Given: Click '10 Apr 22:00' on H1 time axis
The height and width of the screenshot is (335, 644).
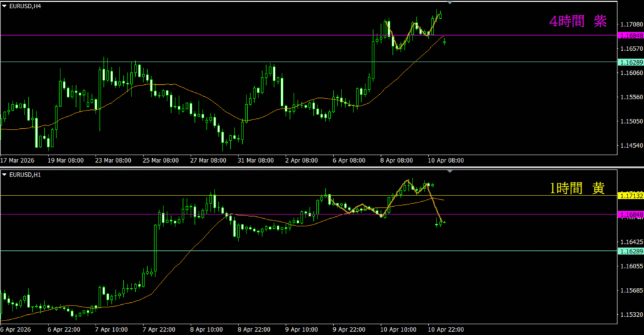Looking at the screenshot, I should [446, 329].
